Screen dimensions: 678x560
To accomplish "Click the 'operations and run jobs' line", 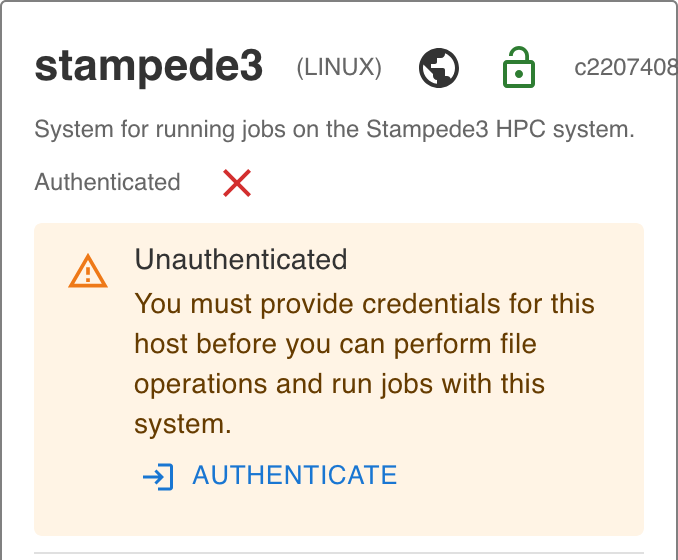I will (x=339, y=384).
